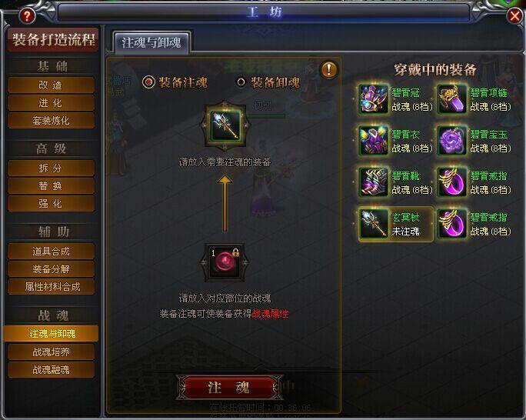Open 战魂培养 in the sidebar
526x420 pixels.
[51, 352]
